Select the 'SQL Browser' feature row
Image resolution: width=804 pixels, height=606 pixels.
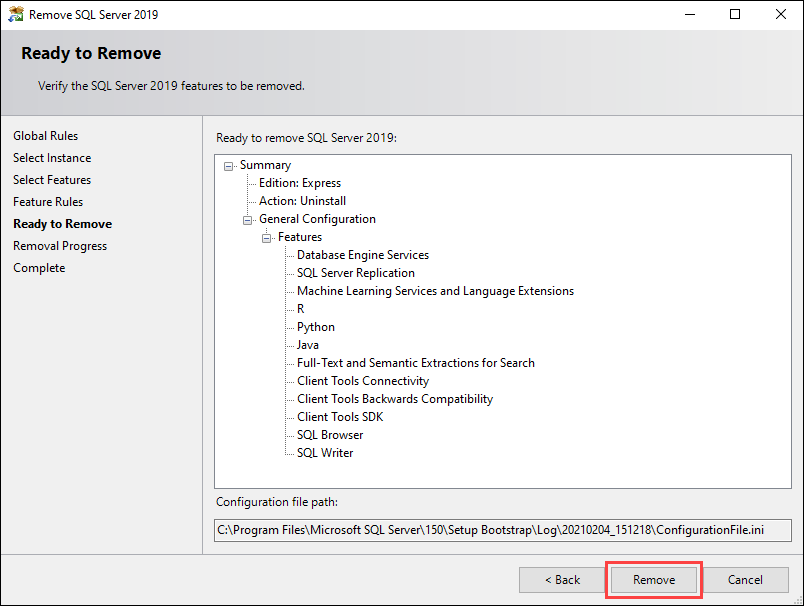[330, 435]
